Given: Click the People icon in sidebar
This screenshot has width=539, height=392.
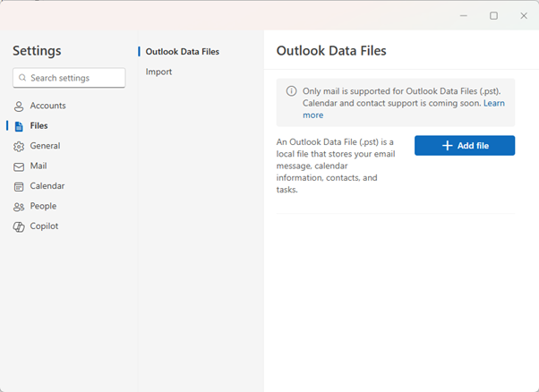Looking at the screenshot, I should click(19, 207).
